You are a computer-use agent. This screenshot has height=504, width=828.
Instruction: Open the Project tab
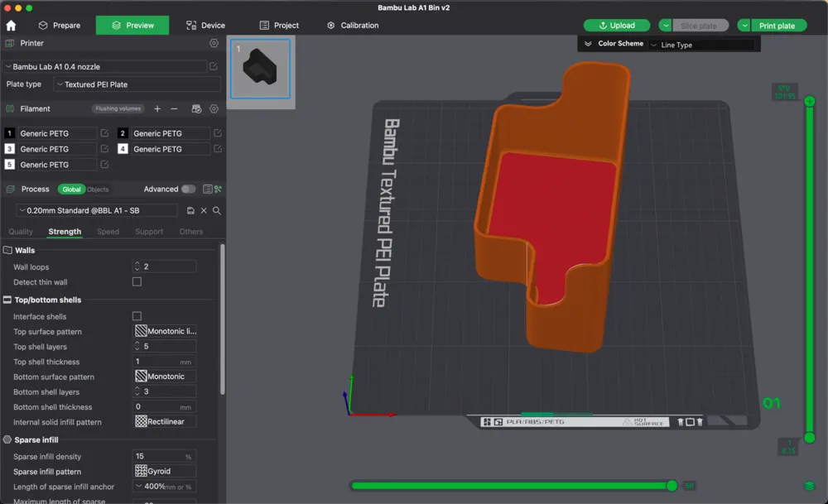tap(279, 26)
